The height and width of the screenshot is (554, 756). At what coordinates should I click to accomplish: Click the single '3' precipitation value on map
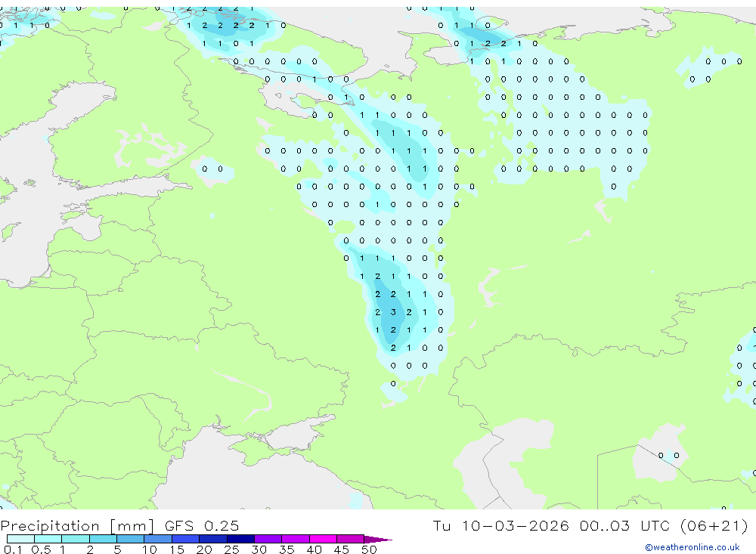pyautogui.click(x=393, y=312)
